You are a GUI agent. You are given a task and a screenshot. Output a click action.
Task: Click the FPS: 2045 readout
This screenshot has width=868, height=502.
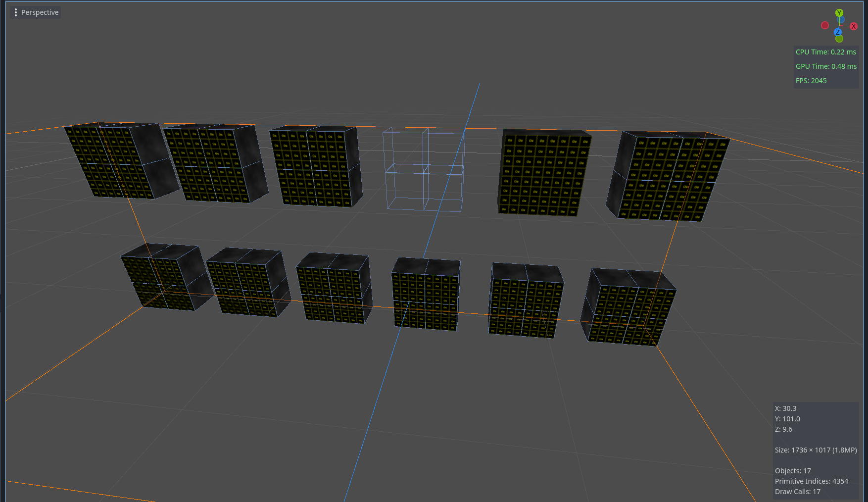click(x=811, y=80)
